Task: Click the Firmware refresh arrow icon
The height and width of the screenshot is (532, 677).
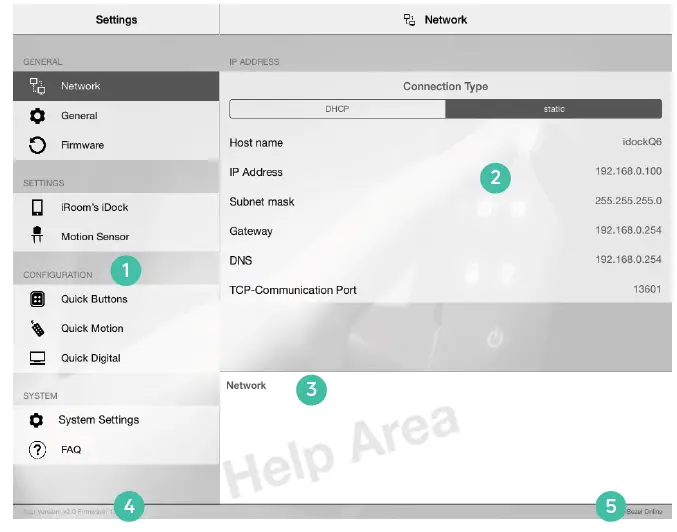Action: tap(37, 145)
